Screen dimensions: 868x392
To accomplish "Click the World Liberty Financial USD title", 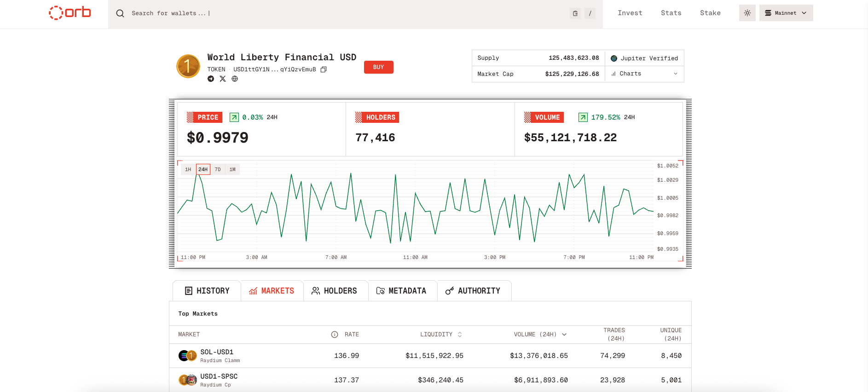I will (x=282, y=57).
